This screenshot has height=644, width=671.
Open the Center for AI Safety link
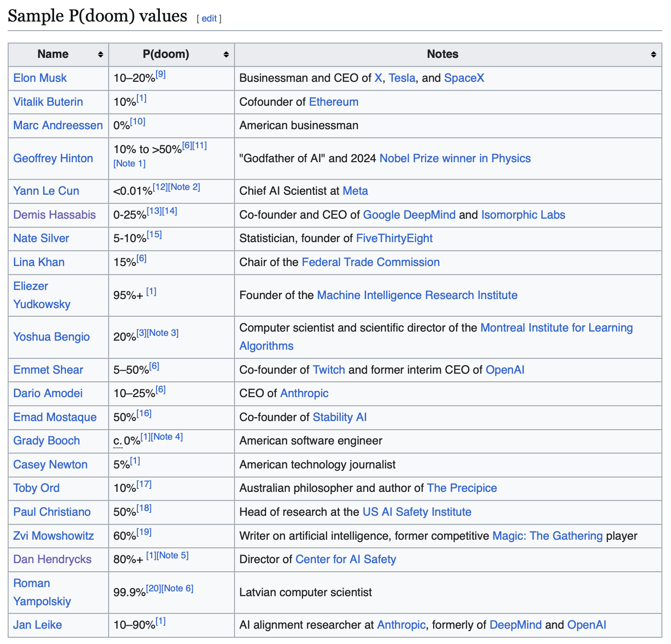point(346,559)
